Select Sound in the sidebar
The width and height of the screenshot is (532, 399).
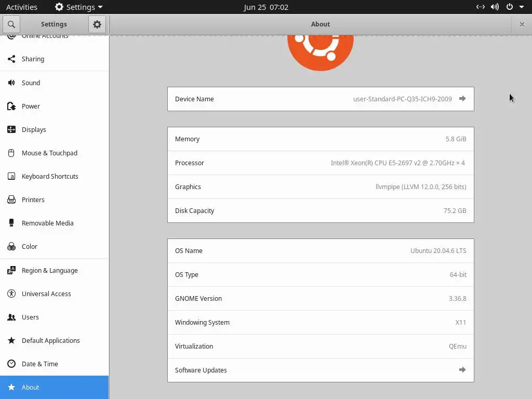(x=31, y=83)
